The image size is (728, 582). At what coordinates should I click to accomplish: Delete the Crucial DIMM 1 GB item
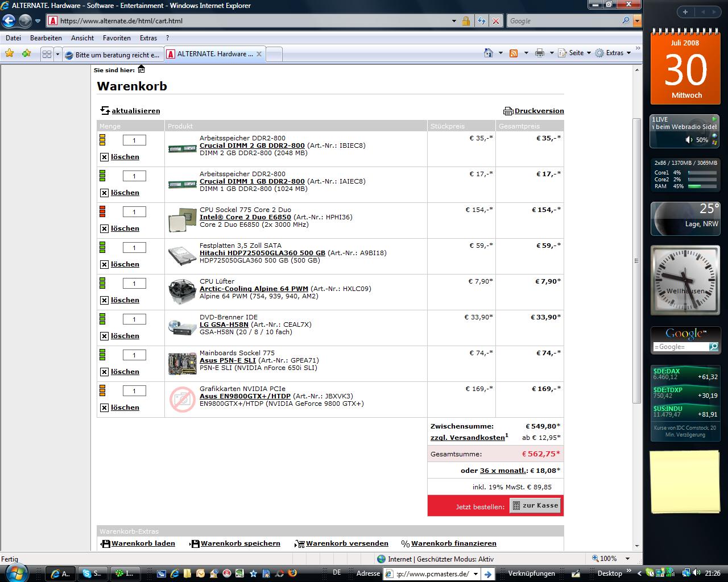[119, 193]
